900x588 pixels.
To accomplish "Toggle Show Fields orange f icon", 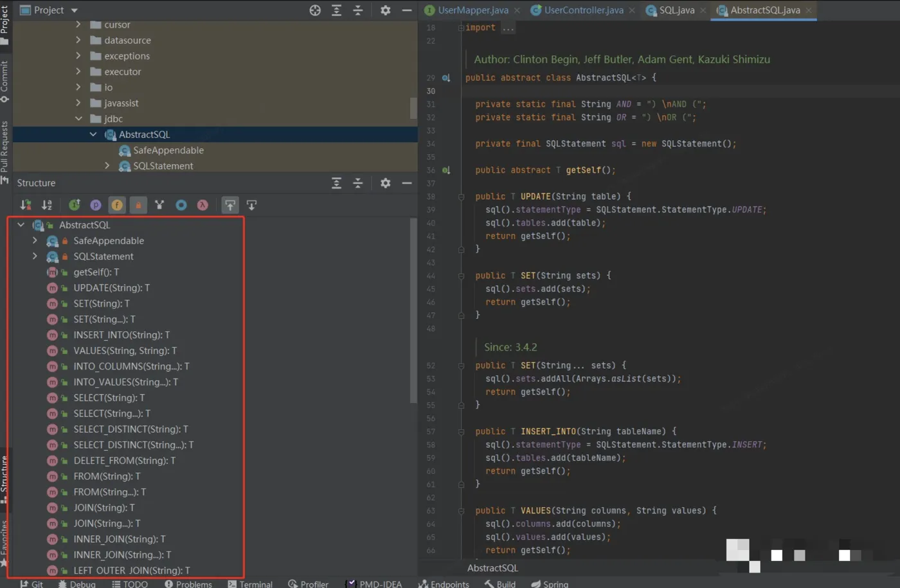I will [x=117, y=205].
